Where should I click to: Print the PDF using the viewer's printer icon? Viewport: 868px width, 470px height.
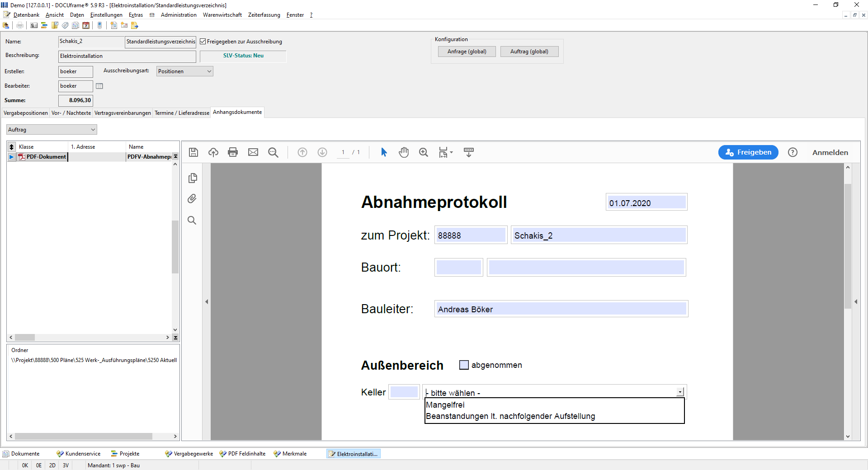tap(233, 152)
